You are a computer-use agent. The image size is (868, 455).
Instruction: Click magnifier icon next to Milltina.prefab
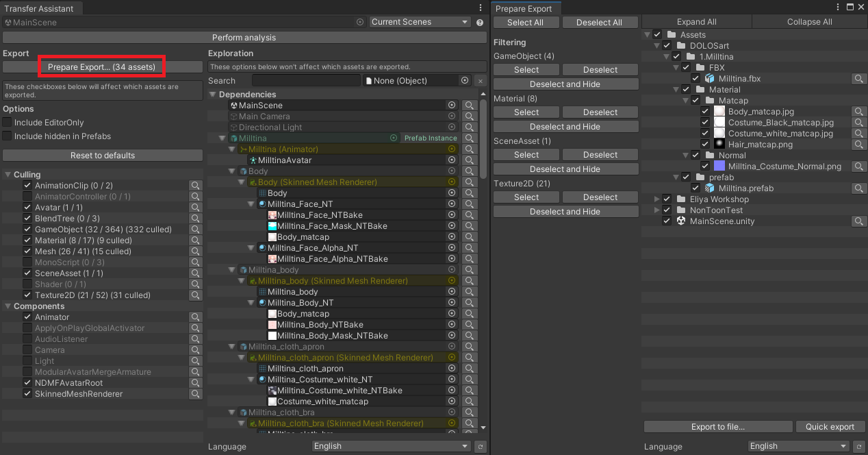click(x=859, y=188)
